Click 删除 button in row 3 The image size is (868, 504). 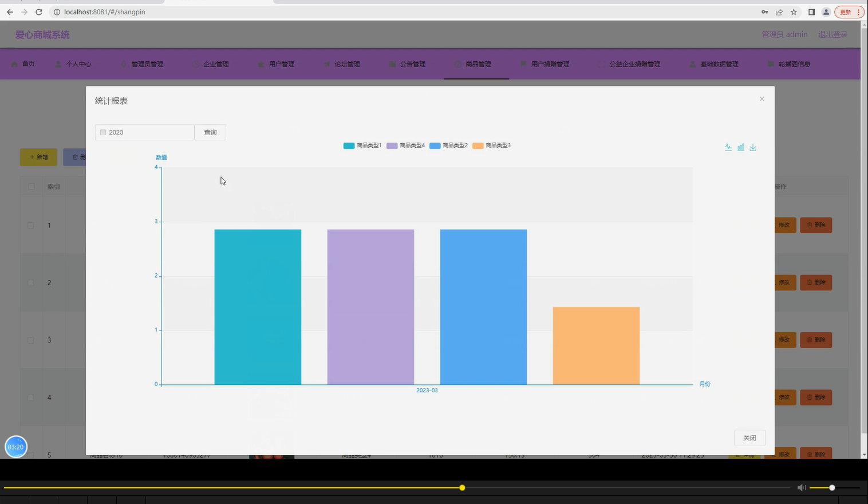(816, 340)
